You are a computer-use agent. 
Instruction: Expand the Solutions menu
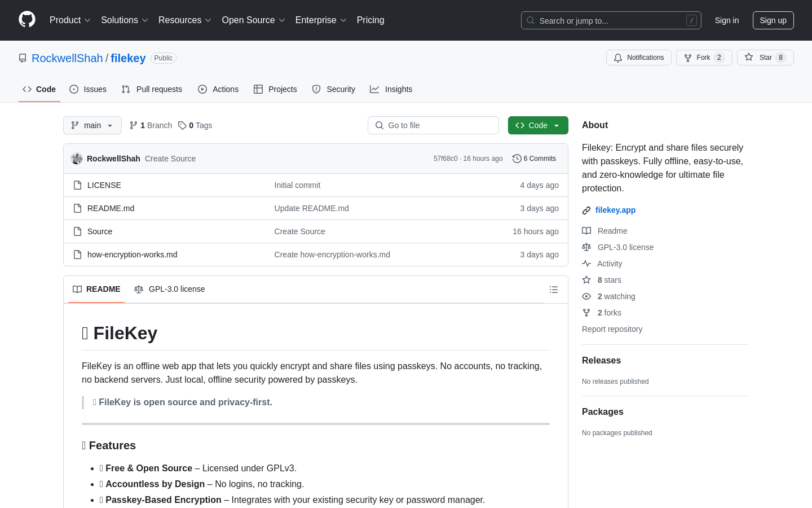[x=125, y=20]
